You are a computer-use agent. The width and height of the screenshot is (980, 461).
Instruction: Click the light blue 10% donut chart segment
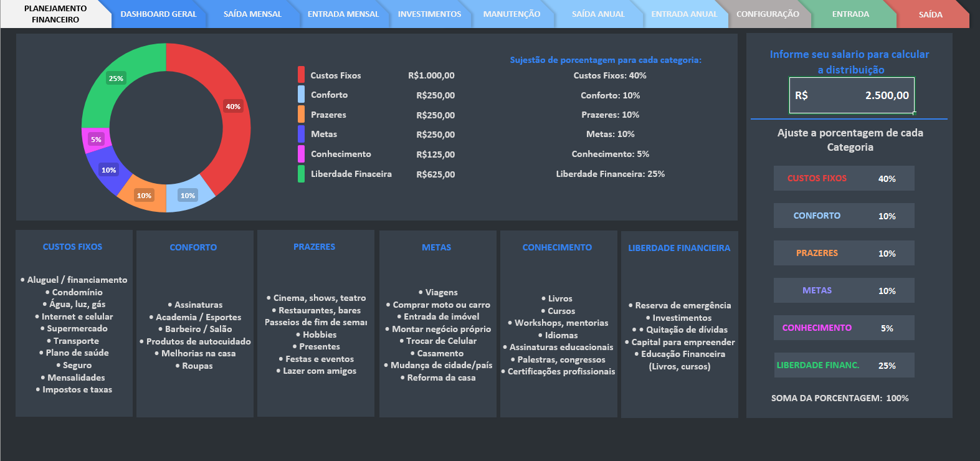click(188, 196)
